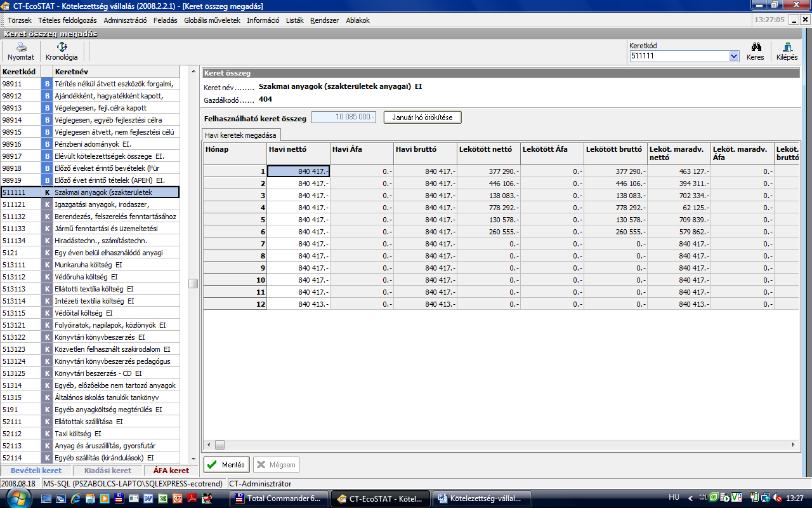
Task: Click the Mégsem cancel button
Action: tap(276, 465)
